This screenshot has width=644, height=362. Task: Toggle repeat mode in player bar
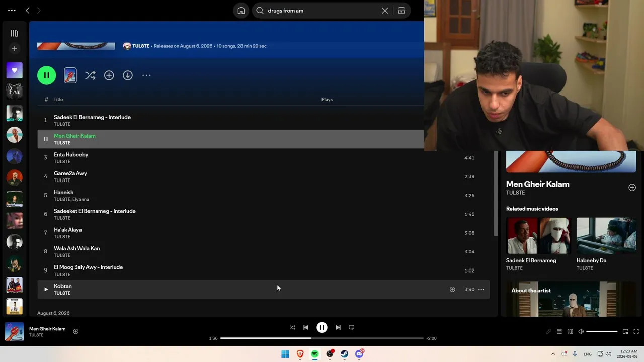[352, 327]
